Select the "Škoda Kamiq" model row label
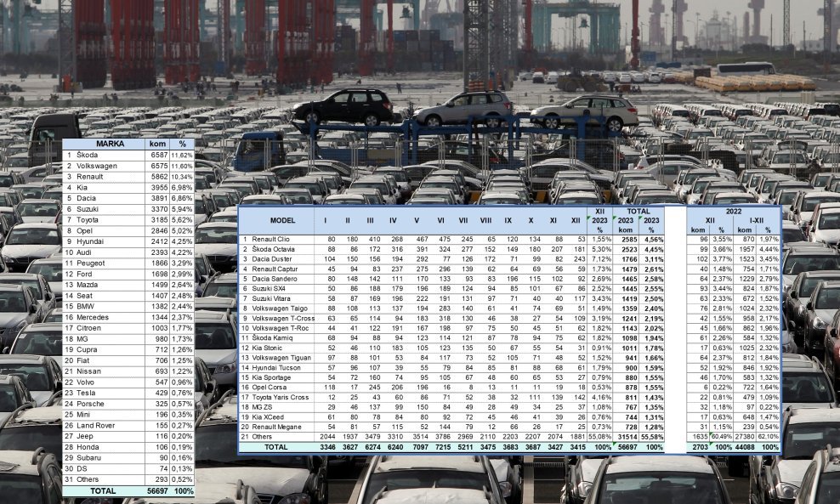This screenshot has height=504, width=840. (272, 338)
